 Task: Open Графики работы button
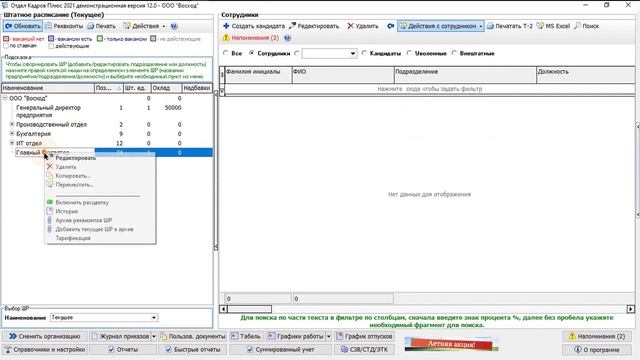pyautogui.click(x=296, y=336)
